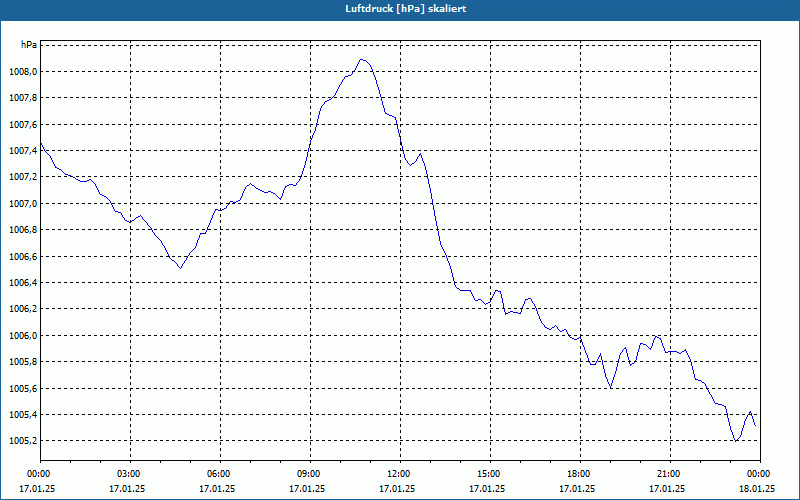Click the 1007,0 y-axis value

click(23, 204)
